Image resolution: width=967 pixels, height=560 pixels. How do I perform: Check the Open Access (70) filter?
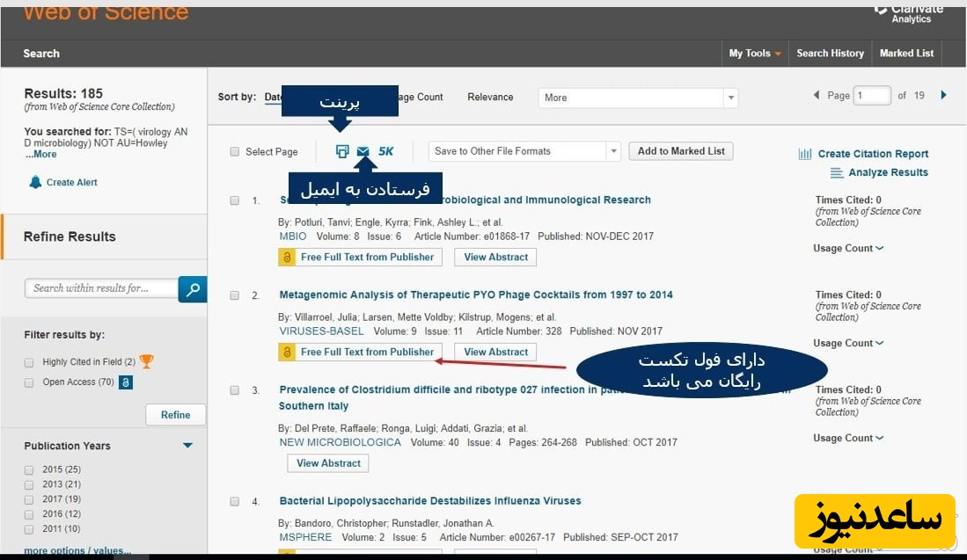tap(28, 382)
